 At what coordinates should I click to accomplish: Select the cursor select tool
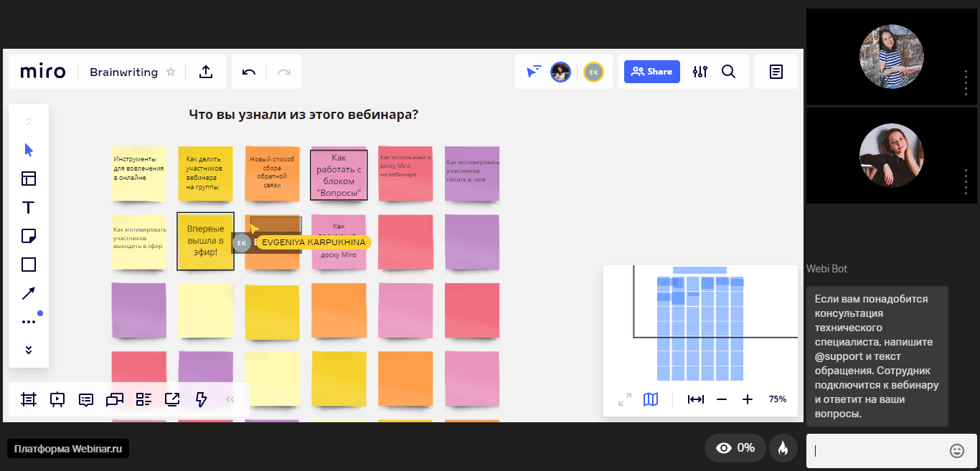(x=29, y=150)
